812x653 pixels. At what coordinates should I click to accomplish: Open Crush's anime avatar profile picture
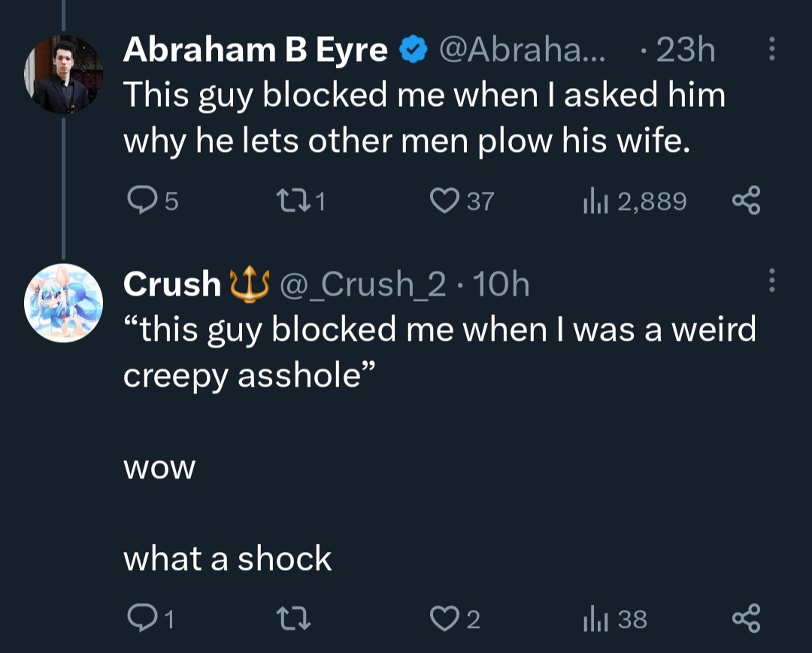point(63,303)
